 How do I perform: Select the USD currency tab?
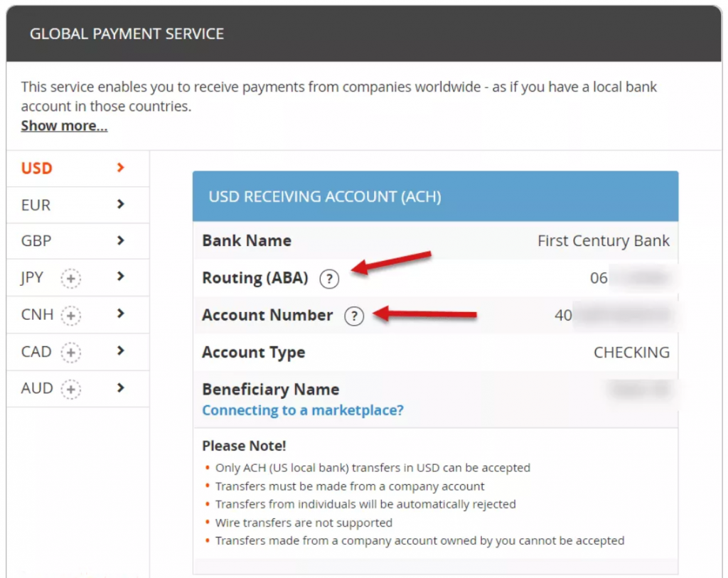point(77,168)
